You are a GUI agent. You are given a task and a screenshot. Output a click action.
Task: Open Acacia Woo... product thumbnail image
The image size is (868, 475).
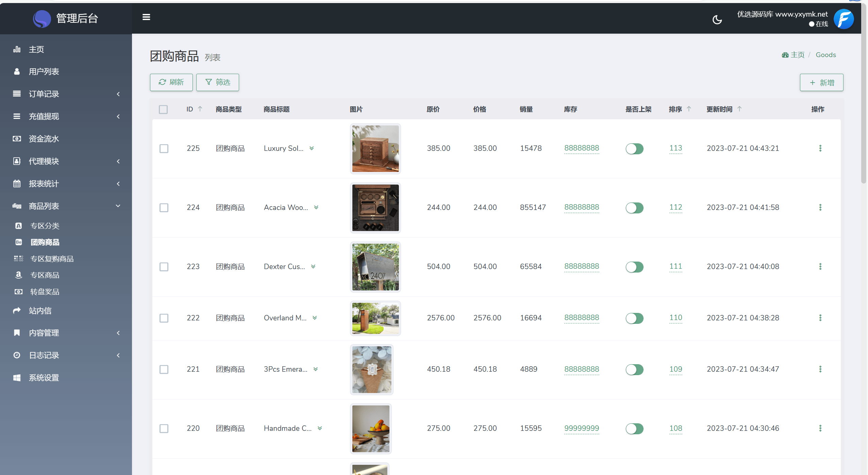point(375,208)
